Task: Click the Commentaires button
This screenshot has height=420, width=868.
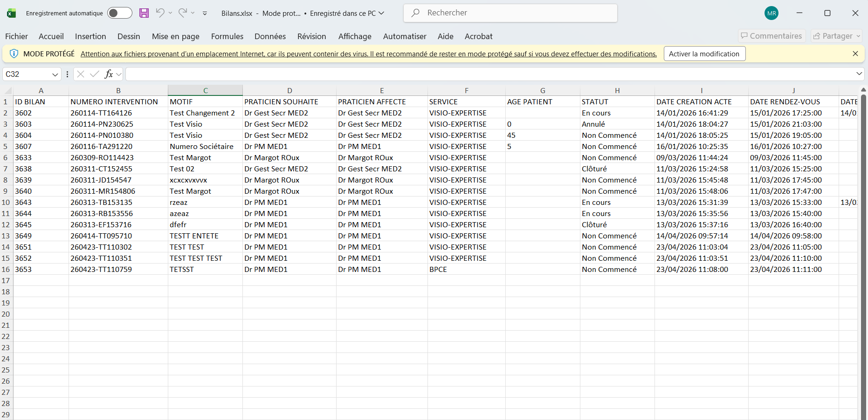Action: point(772,36)
